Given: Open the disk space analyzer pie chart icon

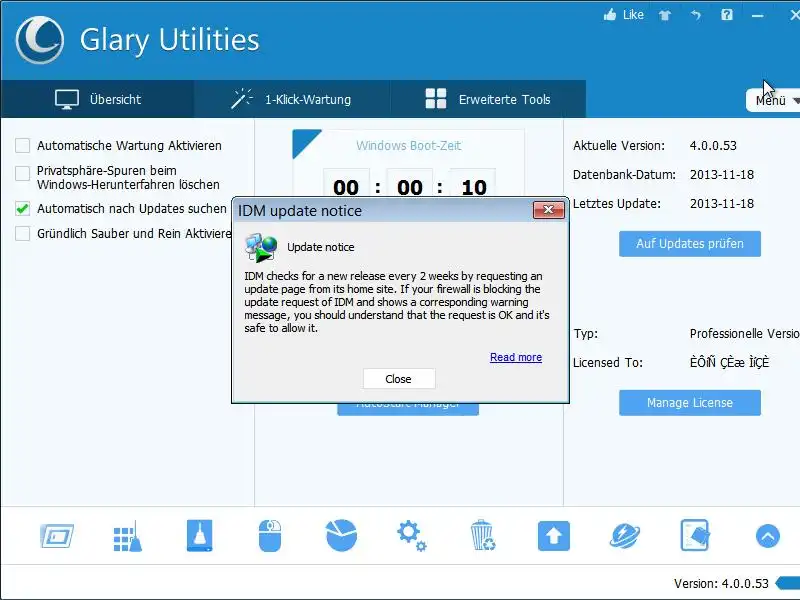Looking at the screenshot, I should coord(341,535).
